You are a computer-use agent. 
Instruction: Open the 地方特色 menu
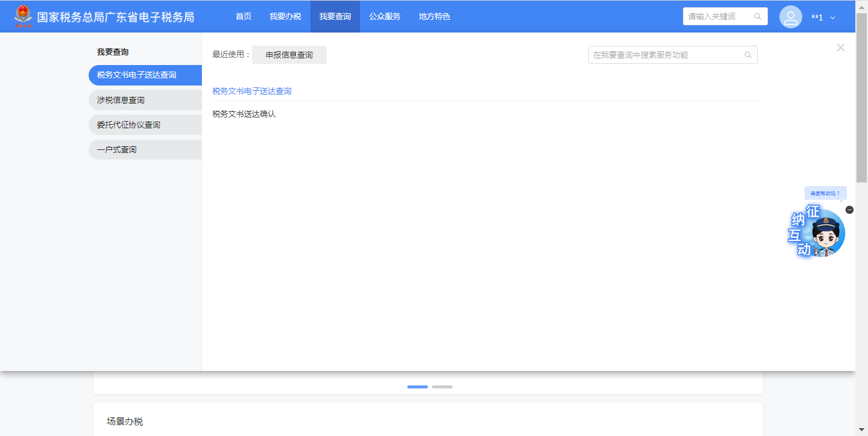pyautogui.click(x=434, y=17)
